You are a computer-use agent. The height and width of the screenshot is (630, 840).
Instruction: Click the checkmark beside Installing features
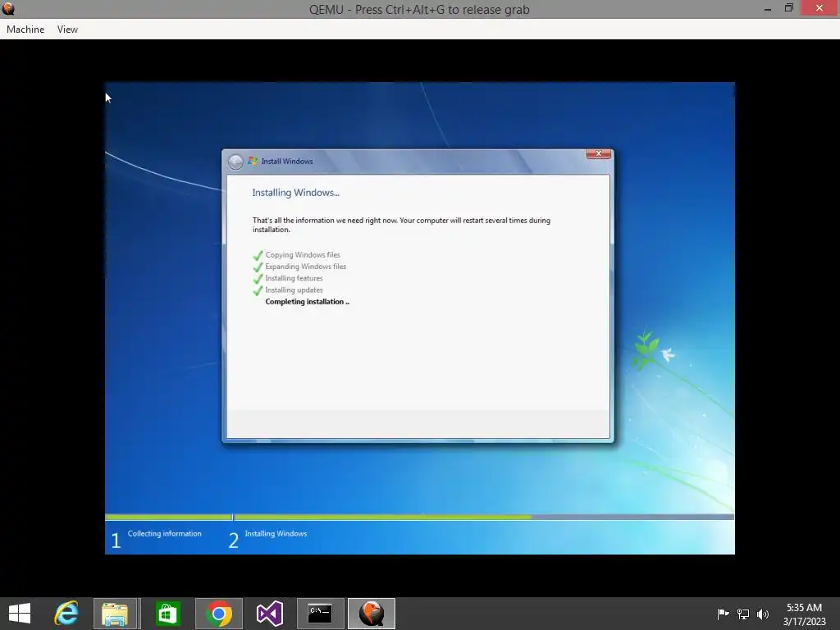258,279
